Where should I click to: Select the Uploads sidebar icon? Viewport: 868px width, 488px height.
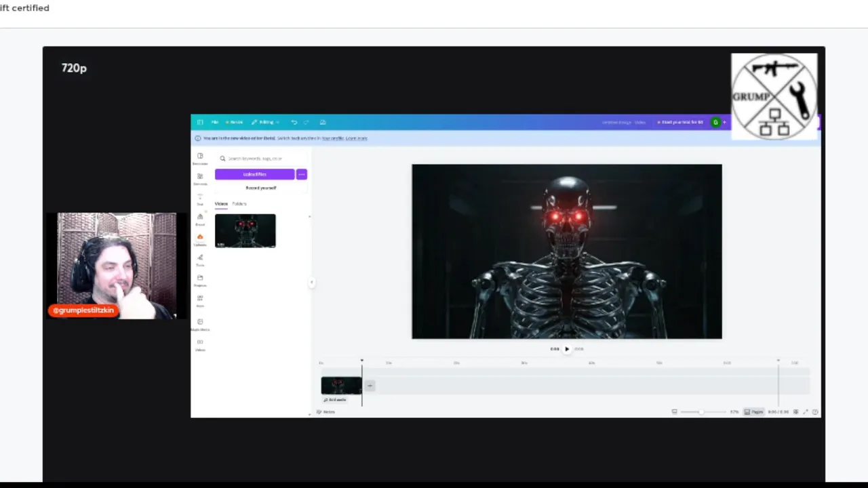[200, 239]
